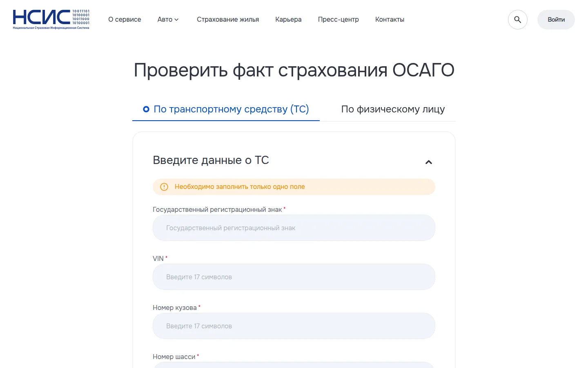This screenshot has height=368, width=588.
Task: Open the О сервисе menu item
Action: 125,20
